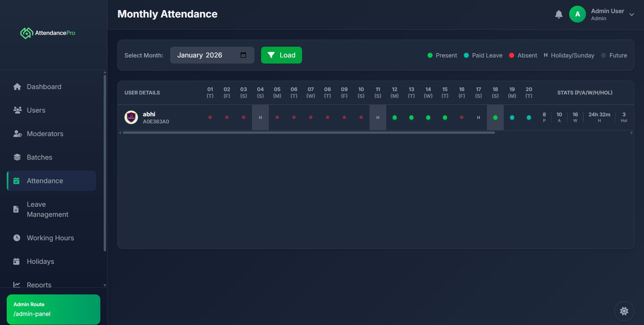644x325 pixels.
Task: Open the Moderators section
Action: click(x=45, y=134)
